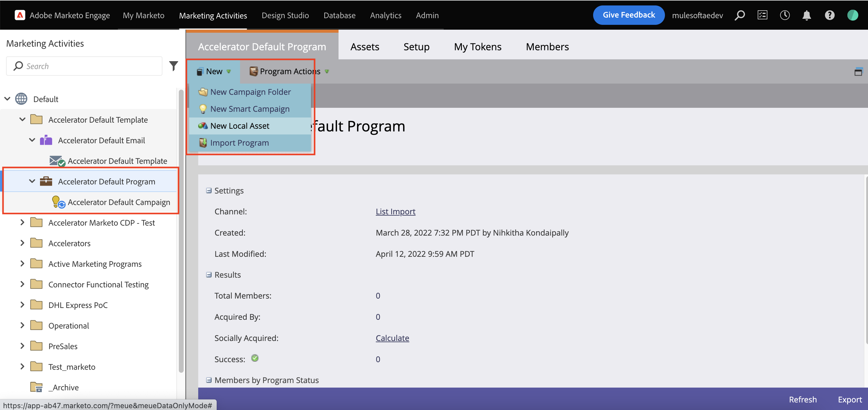Image resolution: width=868 pixels, height=410 pixels.
Task: Open the My Marketo navigation item
Action: (144, 15)
